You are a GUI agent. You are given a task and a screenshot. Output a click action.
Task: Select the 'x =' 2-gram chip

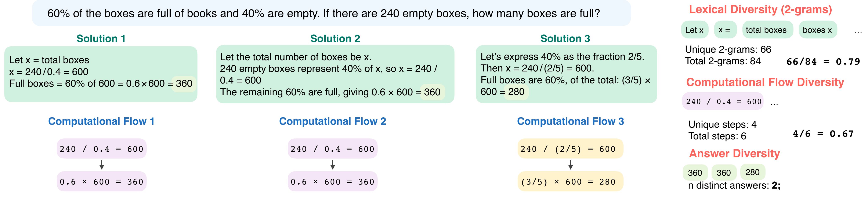pyautogui.click(x=725, y=30)
